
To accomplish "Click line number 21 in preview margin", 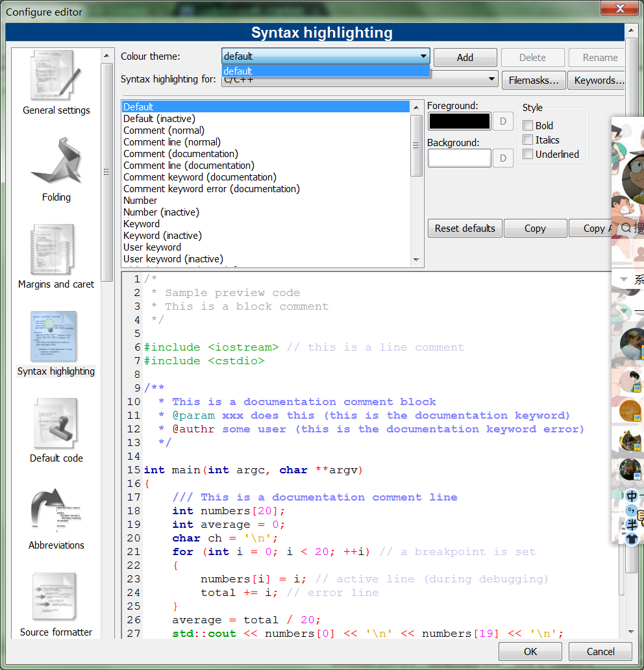I will (x=134, y=552).
